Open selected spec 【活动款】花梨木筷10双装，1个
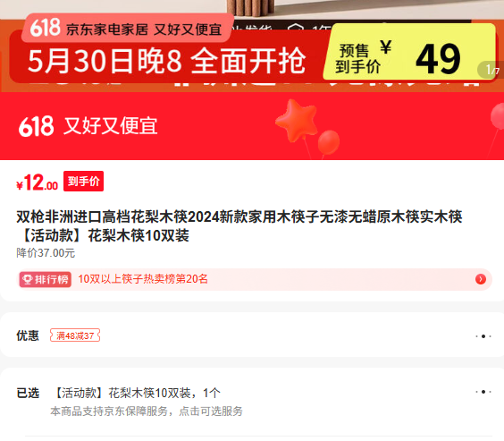Image resolution: width=504 pixels, height=441 pixels. pyautogui.click(x=135, y=393)
